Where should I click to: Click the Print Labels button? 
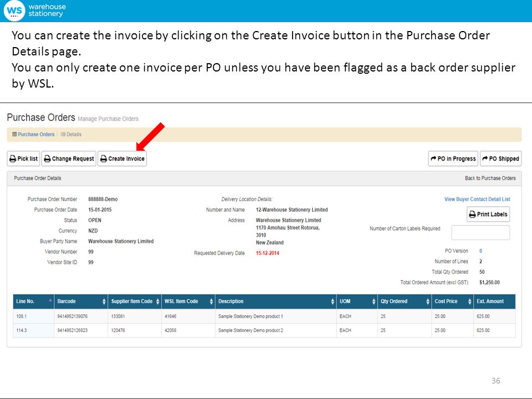[x=488, y=214]
